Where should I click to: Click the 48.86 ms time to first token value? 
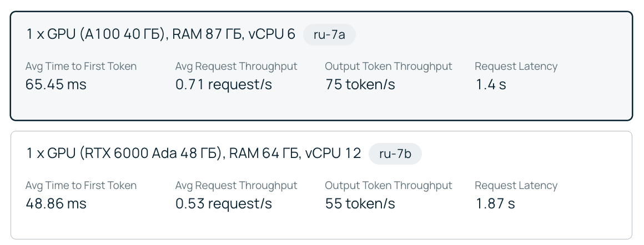(56, 203)
